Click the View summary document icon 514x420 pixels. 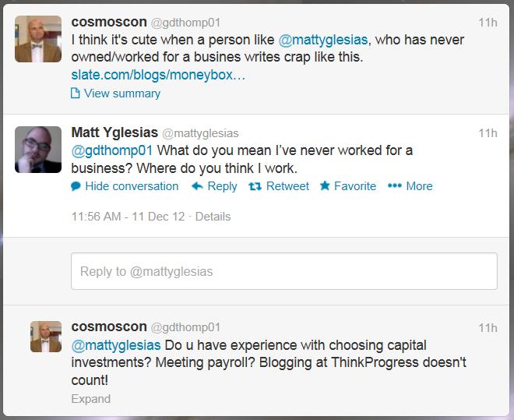(76, 94)
